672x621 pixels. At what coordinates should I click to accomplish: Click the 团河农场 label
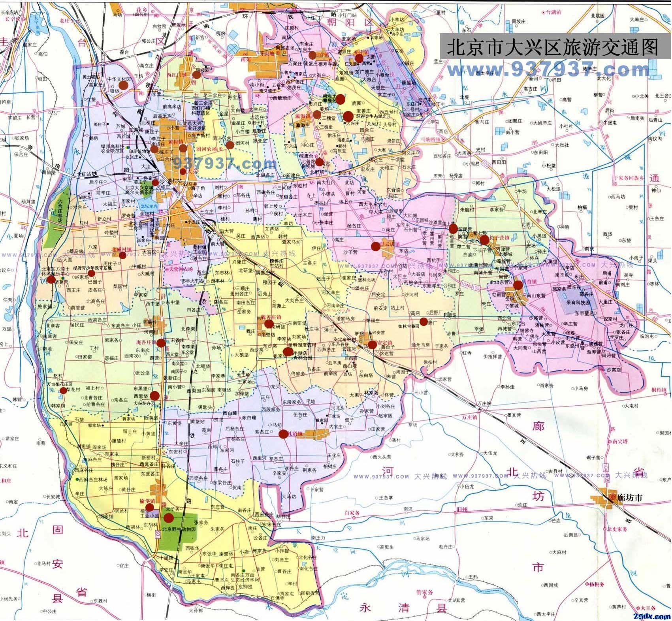tap(206, 150)
